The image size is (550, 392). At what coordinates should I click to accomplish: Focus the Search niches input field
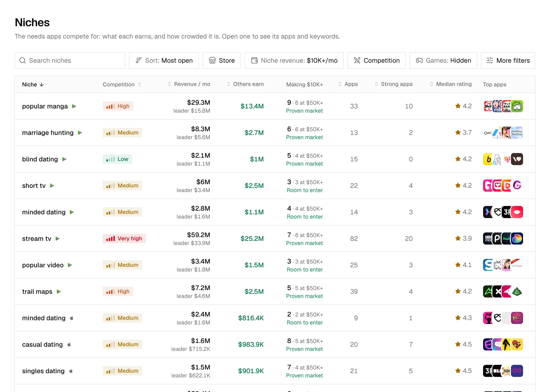70,60
